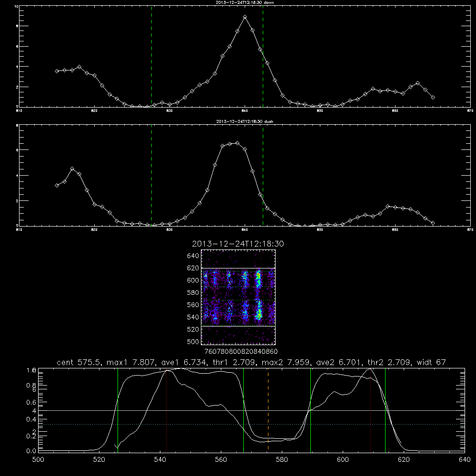Click the green vertical line near 614 in bottom plot
Image resolution: width=476 pixels, height=476 pixels.
(x=385, y=410)
